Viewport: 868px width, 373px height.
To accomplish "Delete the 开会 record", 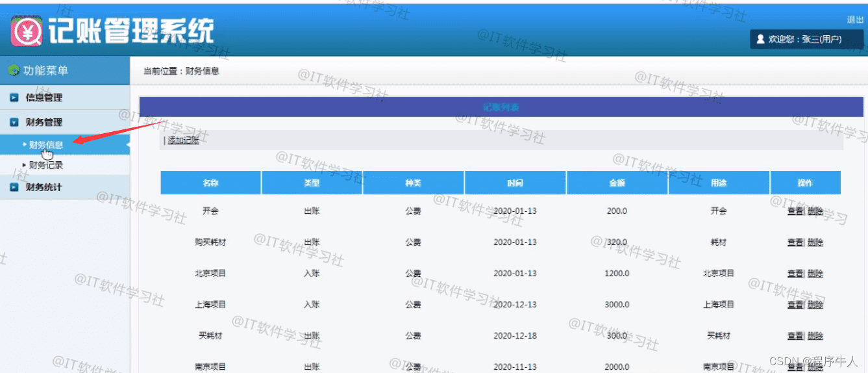I will (x=815, y=211).
